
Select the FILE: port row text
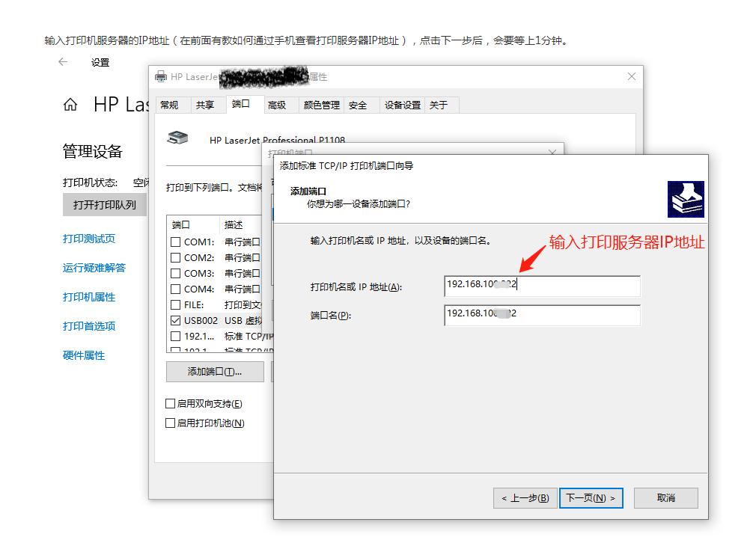pyautogui.click(x=194, y=305)
